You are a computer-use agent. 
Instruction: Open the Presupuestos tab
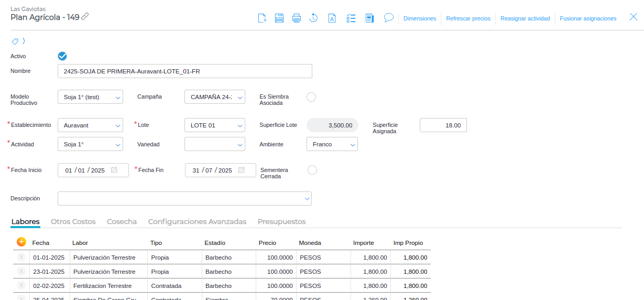point(281,222)
